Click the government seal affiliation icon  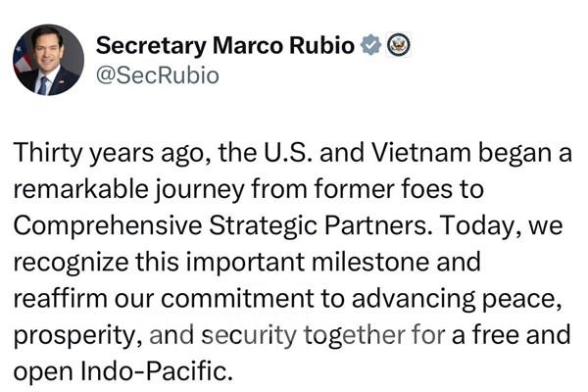(399, 45)
